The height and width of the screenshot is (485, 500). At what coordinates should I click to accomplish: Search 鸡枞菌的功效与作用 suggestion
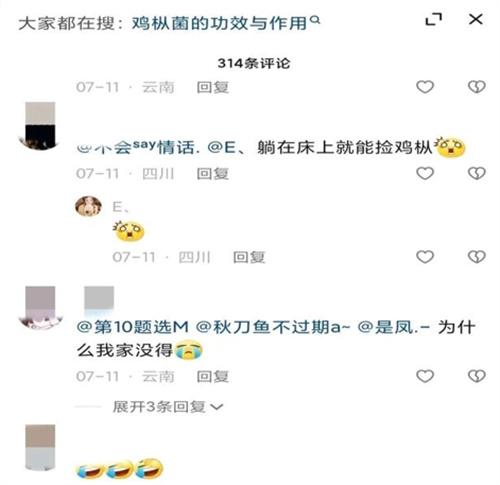tap(219, 23)
